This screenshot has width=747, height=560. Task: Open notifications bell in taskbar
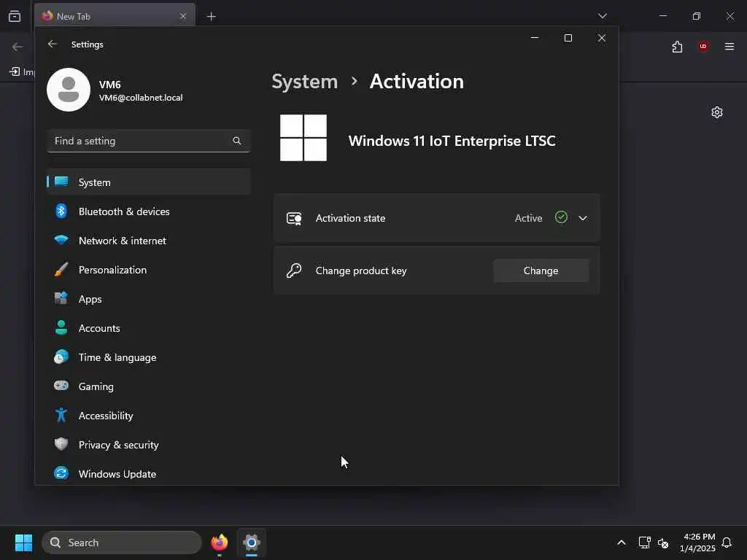727,542
